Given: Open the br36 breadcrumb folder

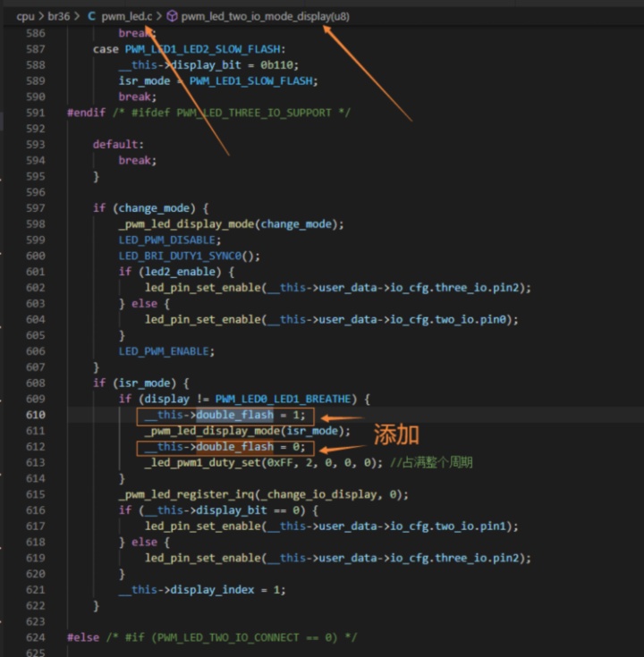Looking at the screenshot, I should (59, 16).
